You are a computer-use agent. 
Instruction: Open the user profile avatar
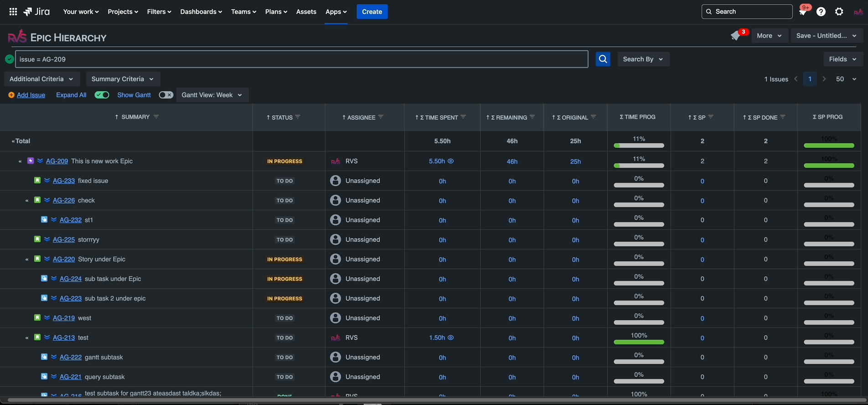(858, 12)
